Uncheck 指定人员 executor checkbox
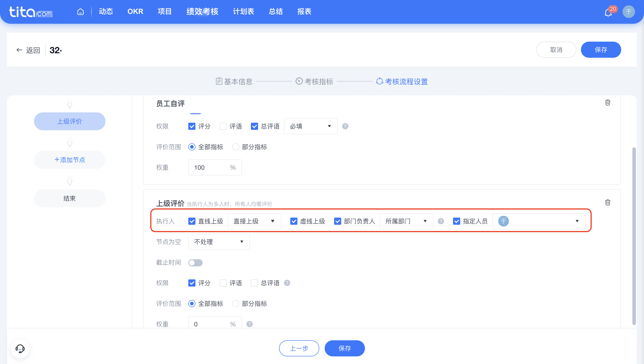The height and width of the screenshot is (364, 644). (456, 221)
